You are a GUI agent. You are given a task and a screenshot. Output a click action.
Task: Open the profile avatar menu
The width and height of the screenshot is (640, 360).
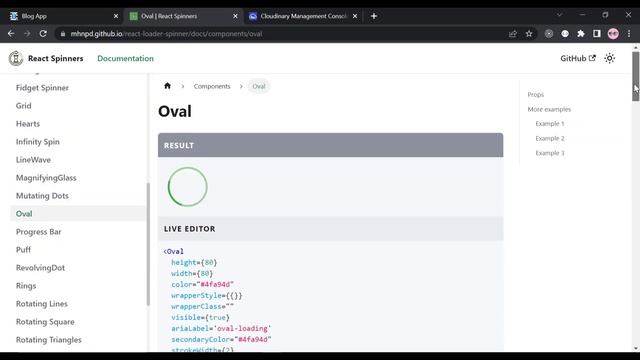click(613, 34)
